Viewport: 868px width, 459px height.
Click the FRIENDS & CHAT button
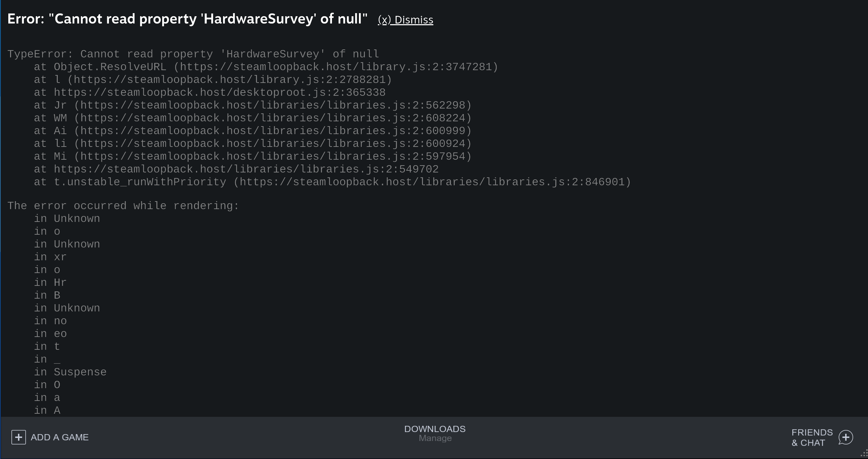(812, 437)
